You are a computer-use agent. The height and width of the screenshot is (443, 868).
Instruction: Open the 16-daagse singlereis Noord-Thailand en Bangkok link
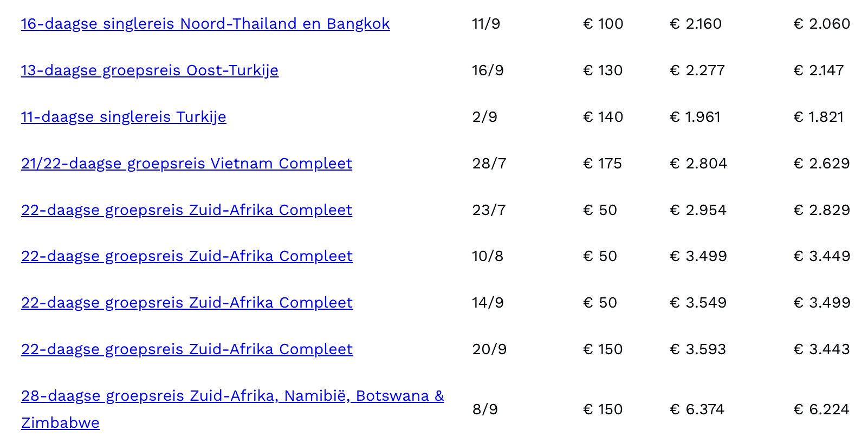point(205,24)
